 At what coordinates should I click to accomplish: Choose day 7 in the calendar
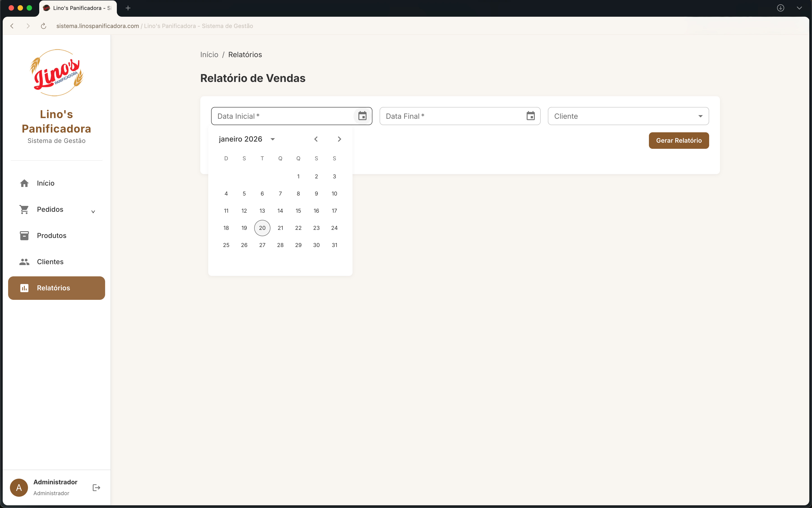click(x=280, y=193)
